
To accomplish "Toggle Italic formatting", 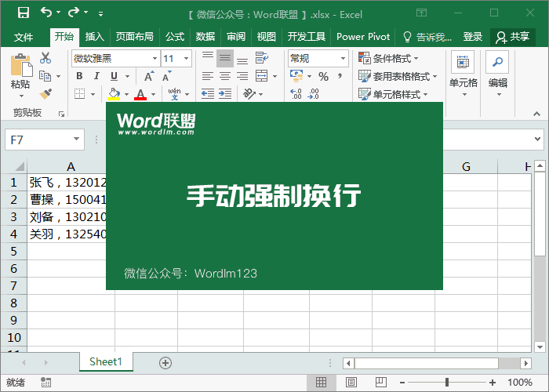I will click(x=97, y=76).
